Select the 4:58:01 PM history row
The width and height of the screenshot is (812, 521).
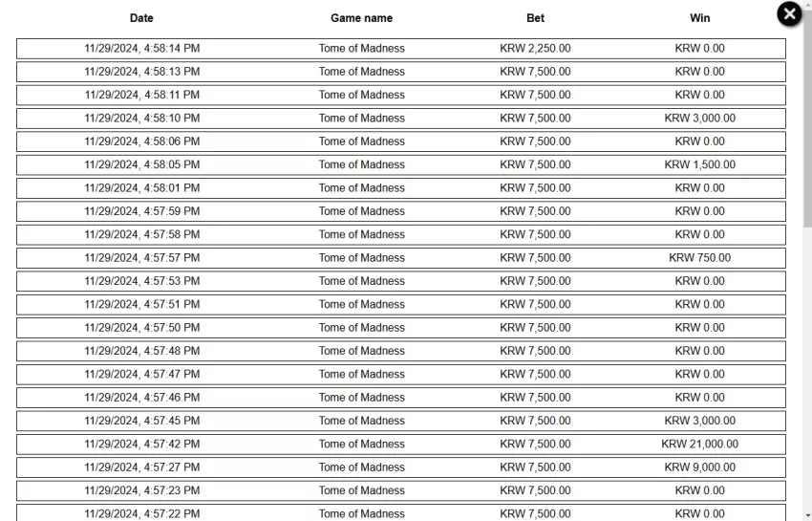(x=401, y=188)
